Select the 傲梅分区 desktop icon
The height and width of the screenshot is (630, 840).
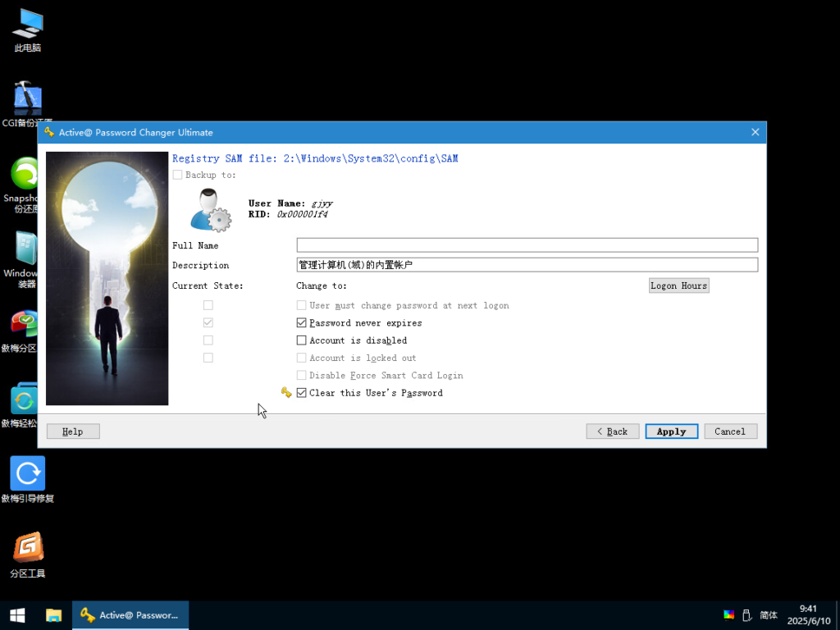coord(20,331)
